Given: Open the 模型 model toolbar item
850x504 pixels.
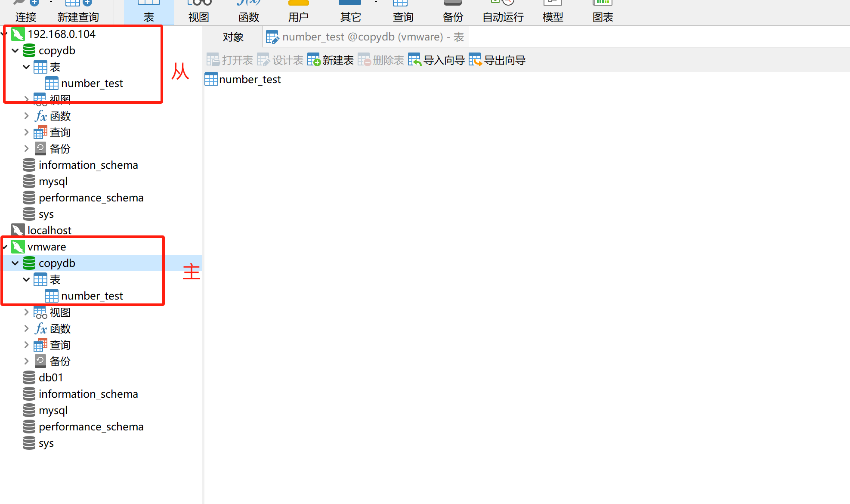Looking at the screenshot, I should pyautogui.click(x=553, y=12).
